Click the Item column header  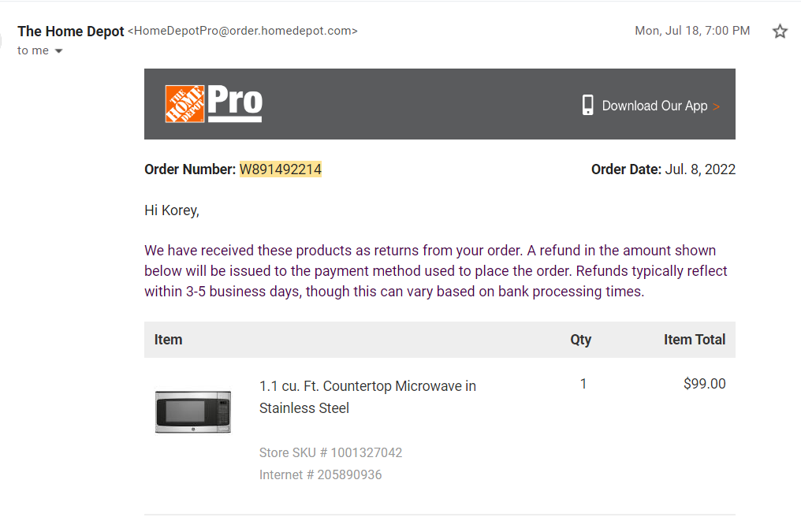point(168,340)
